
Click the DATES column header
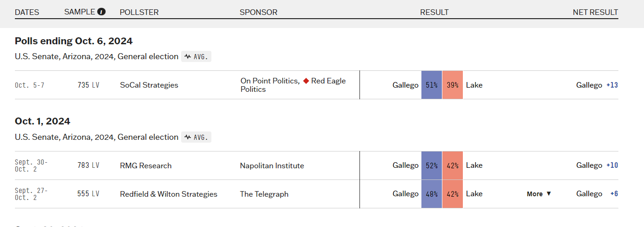pyautogui.click(x=27, y=12)
